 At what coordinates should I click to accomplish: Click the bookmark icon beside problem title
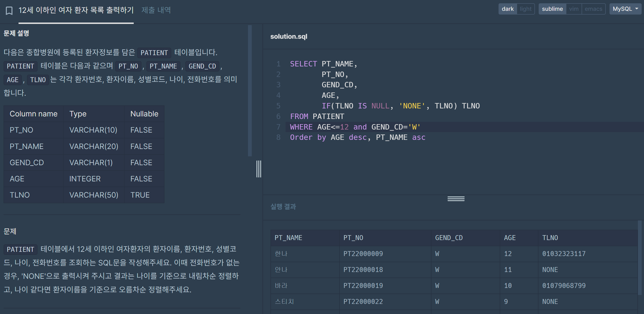9,11
